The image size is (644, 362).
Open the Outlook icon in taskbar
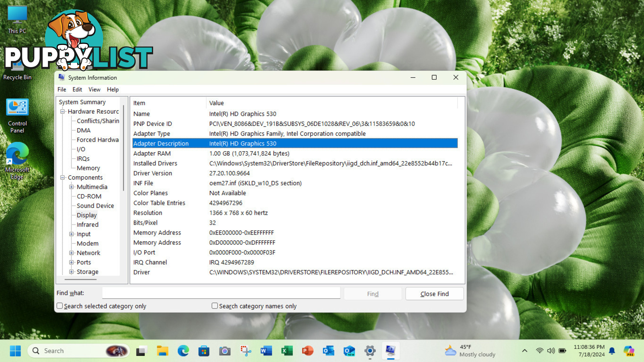(x=329, y=350)
